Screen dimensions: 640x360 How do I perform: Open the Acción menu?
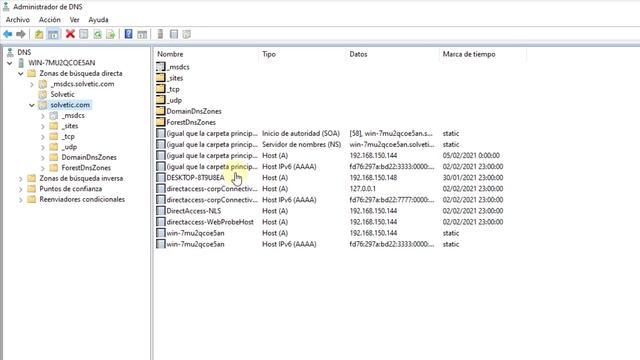coord(49,20)
